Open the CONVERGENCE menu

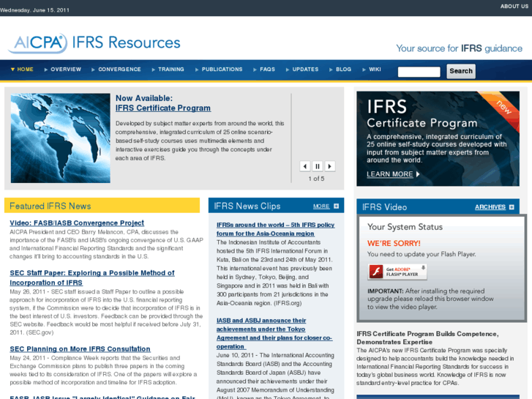click(x=116, y=70)
